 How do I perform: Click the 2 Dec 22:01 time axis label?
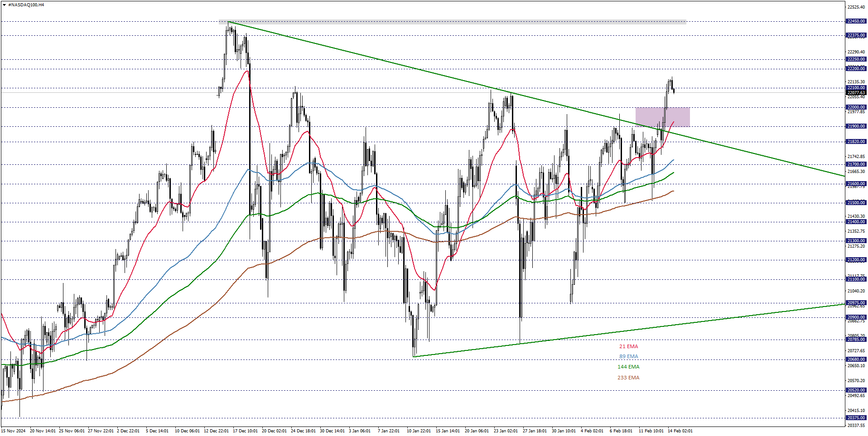point(128,431)
